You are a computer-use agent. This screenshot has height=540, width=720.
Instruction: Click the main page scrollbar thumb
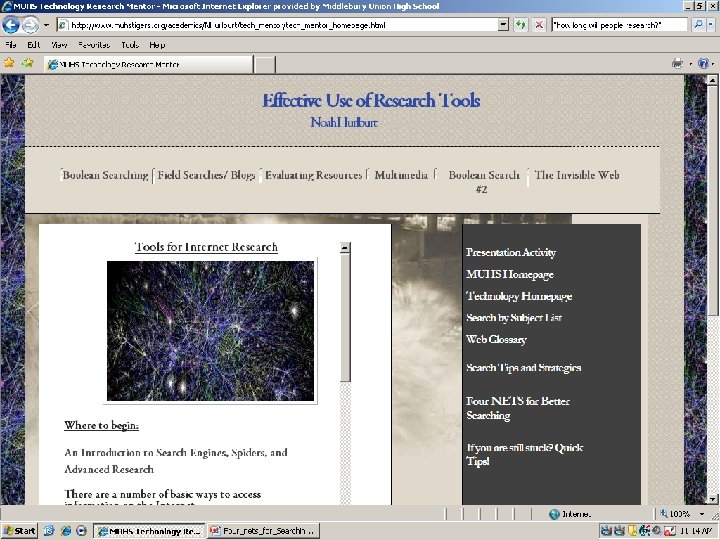pyautogui.click(x=712, y=200)
